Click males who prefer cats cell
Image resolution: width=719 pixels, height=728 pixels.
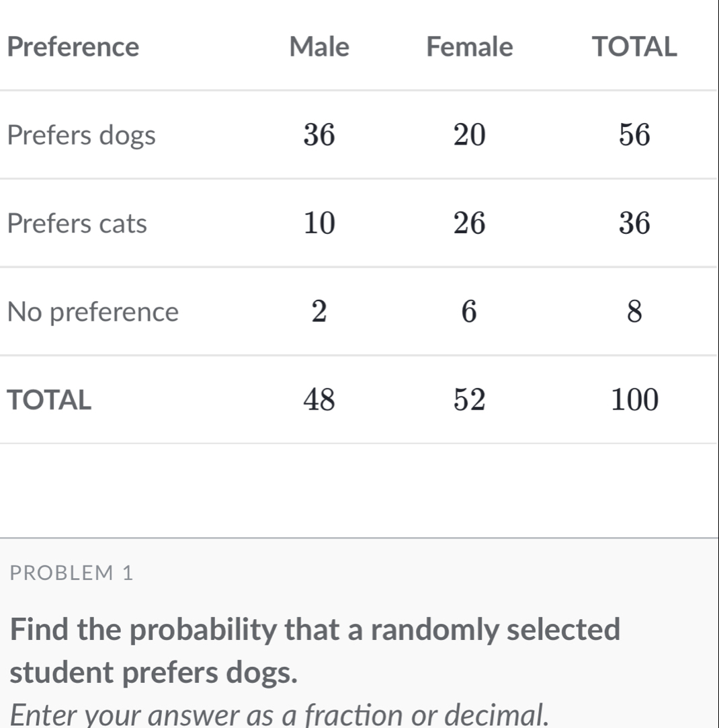(x=319, y=224)
